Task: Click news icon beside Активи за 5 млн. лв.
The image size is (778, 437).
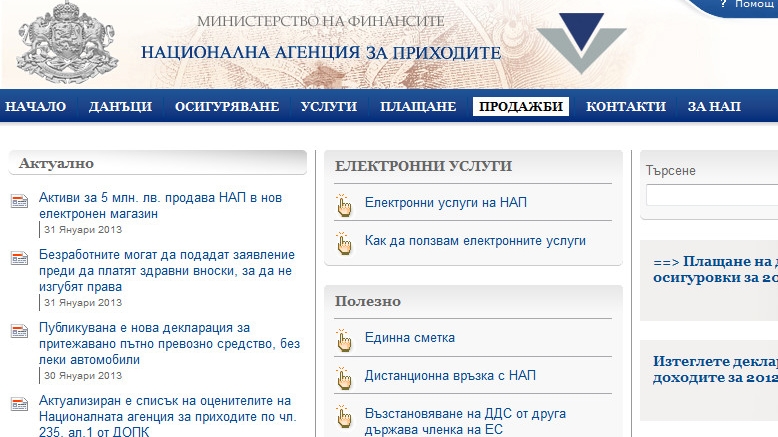Action: click(19, 201)
